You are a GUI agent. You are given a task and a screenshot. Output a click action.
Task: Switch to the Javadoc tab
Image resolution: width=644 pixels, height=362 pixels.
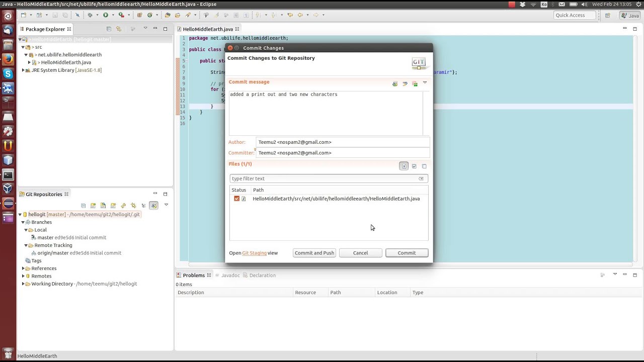tap(227, 276)
